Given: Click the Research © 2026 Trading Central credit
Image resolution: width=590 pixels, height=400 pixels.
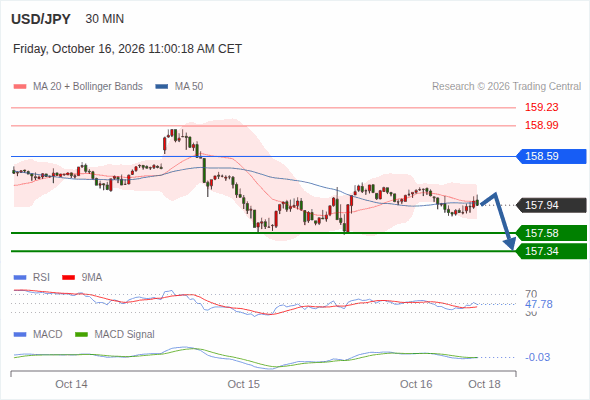Looking at the screenshot, I should pos(506,87).
